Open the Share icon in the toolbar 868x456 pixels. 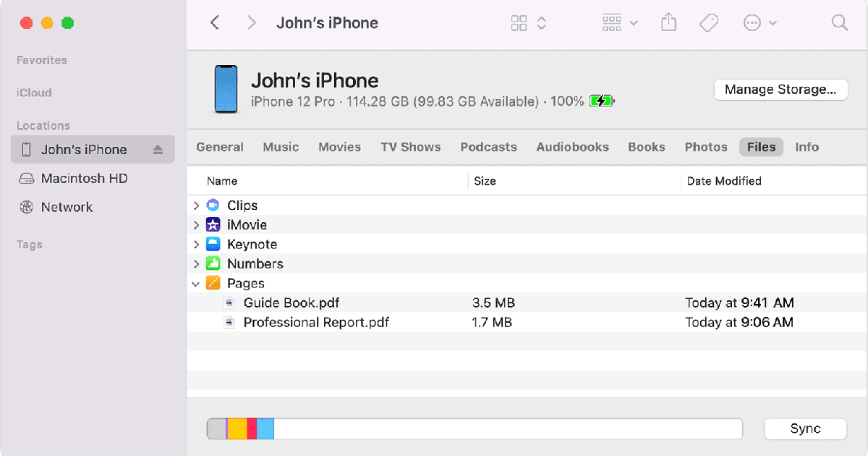[668, 22]
